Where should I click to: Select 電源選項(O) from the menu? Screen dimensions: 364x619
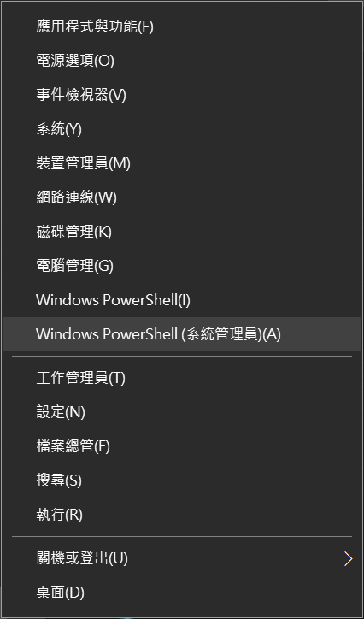pyautogui.click(x=182, y=61)
